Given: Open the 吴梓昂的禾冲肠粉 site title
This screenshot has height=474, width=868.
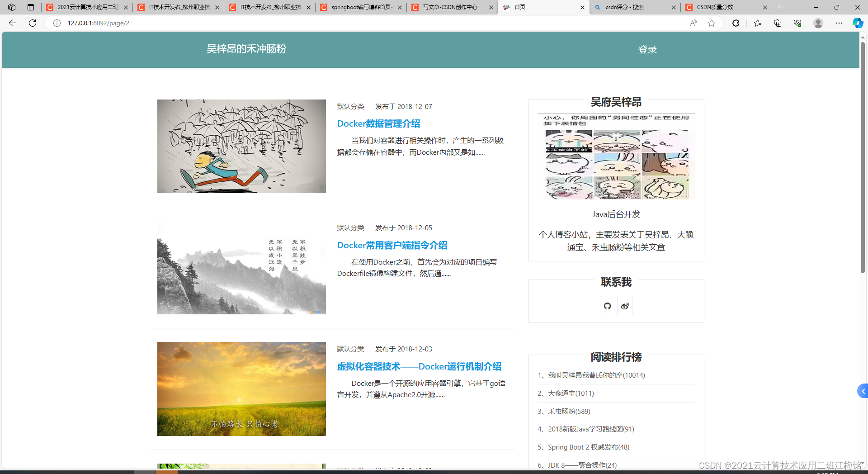Looking at the screenshot, I should 246,49.
